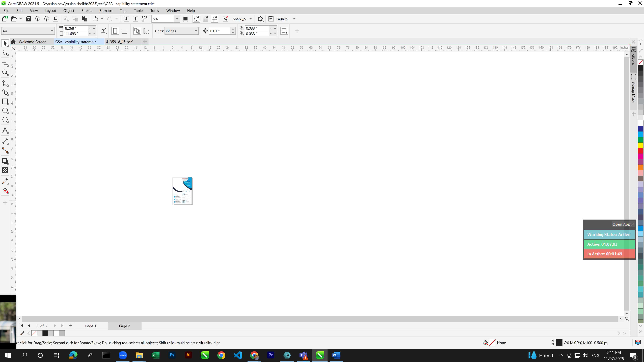Select the Shape edit tool
The width and height of the screenshot is (644, 362).
5,53
